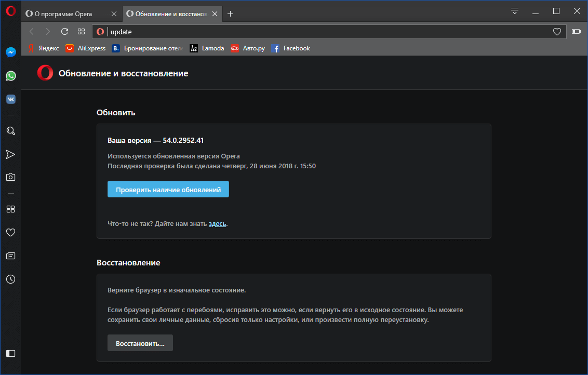Open the Авто.ру bookmark
The width and height of the screenshot is (588, 375).
(248, 48)
